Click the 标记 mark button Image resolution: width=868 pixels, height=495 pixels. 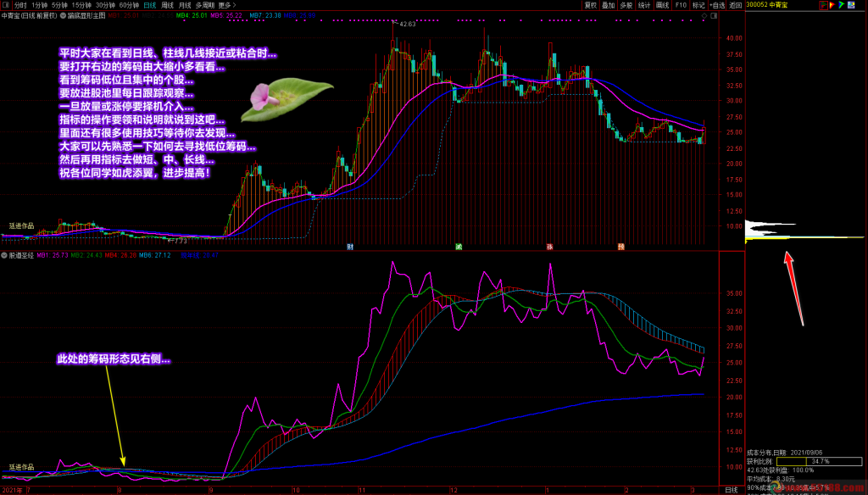coord(698,5)
